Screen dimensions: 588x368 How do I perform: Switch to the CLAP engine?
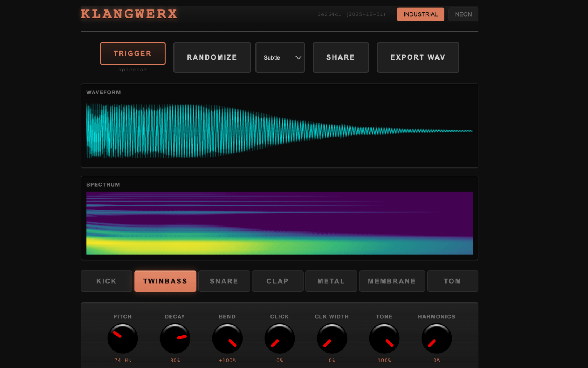tap(277, 281)
